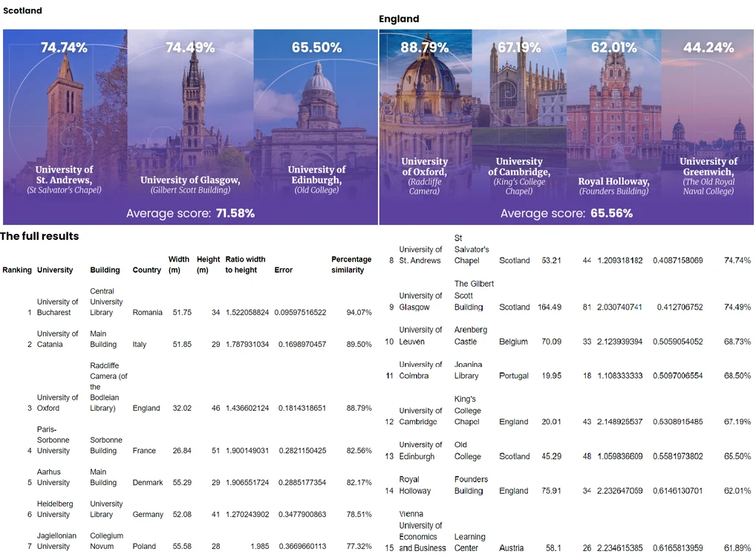Viewport: 756px width, 557px height.
Task: Click the 'Building' column header
Action: 105,270
